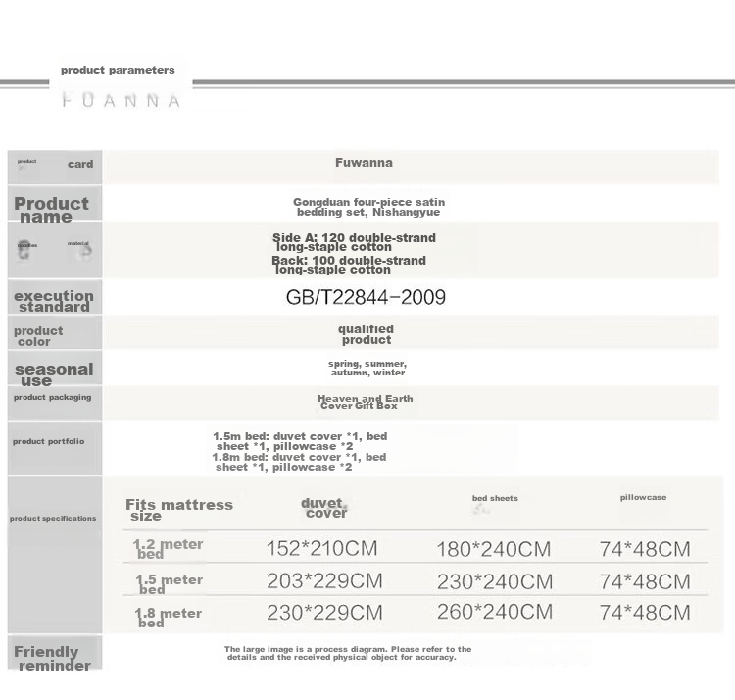This screenshot has height=700, width=735.
Task: Click the 'Fits mattress size' column header
Action: [179, 510]
